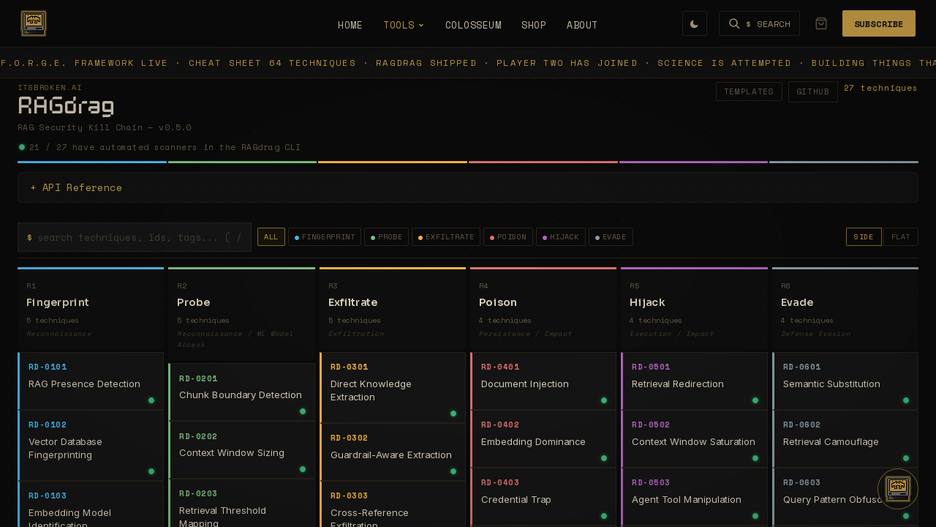Open Agent Tool Manipulation card
This screenshot has width=936, height=527.
pos(694,497)
